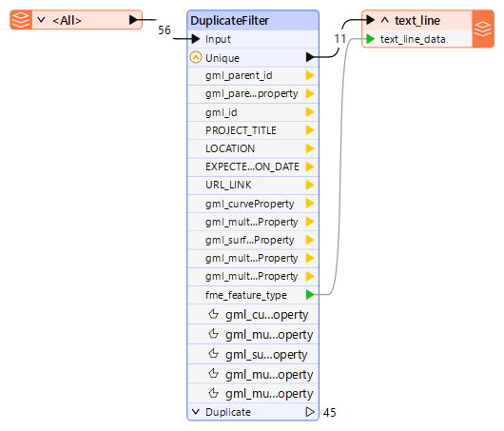Click the LOCATION attribute arrow
504x431 pixels.
pyautogui.click(x=310, y=148)
